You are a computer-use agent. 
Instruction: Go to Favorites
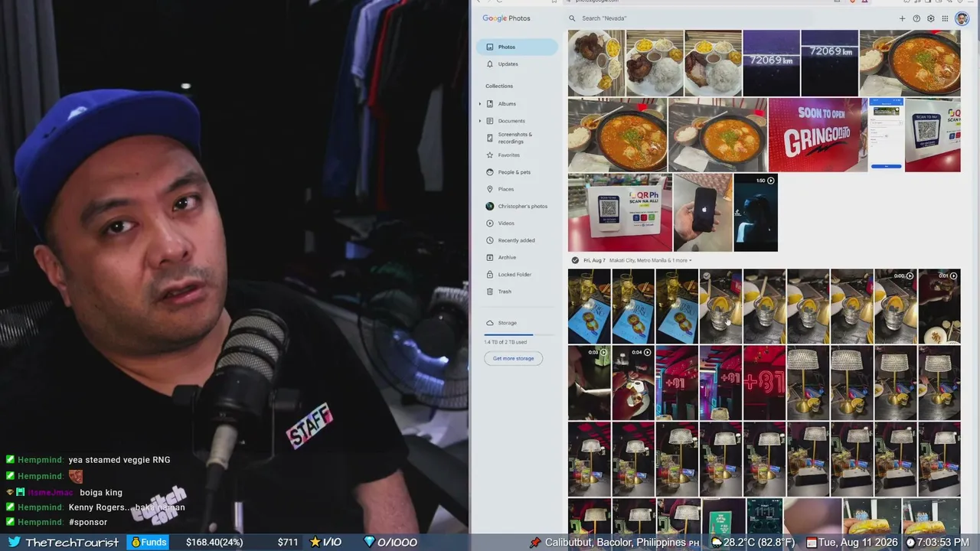509,155
